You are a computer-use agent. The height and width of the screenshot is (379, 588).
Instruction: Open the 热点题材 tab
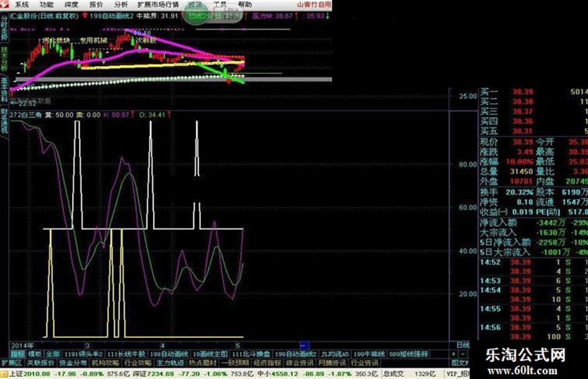[x=202, y=363]
